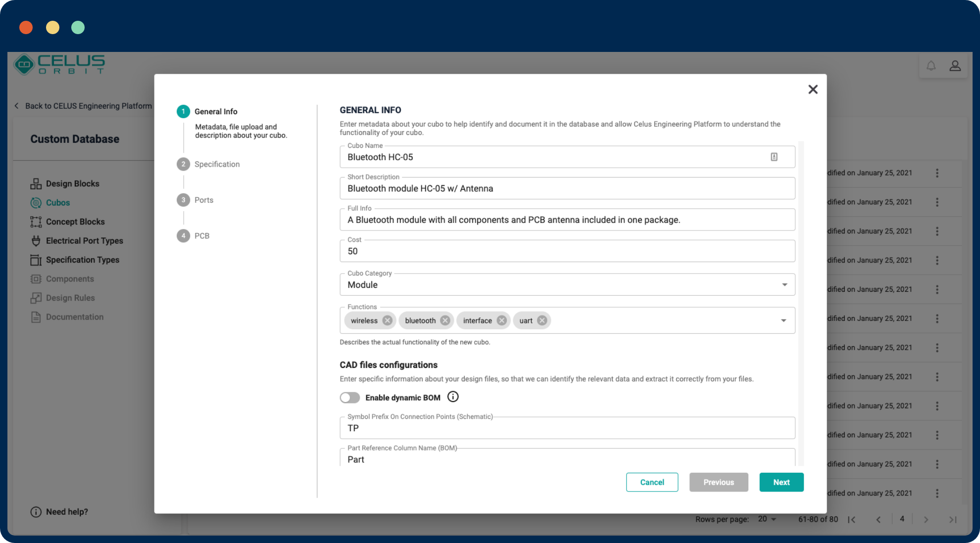Click the Previous button
The image size is (980, 543).
719,482
